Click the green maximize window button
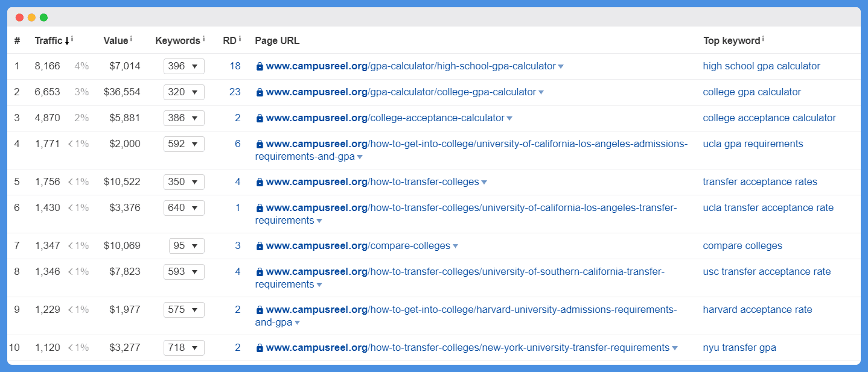This screenshot has height=372, width=868. 43,17
